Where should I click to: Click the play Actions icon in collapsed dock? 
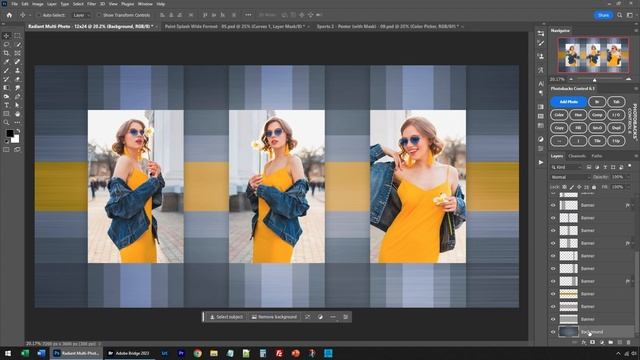[541, 162]
